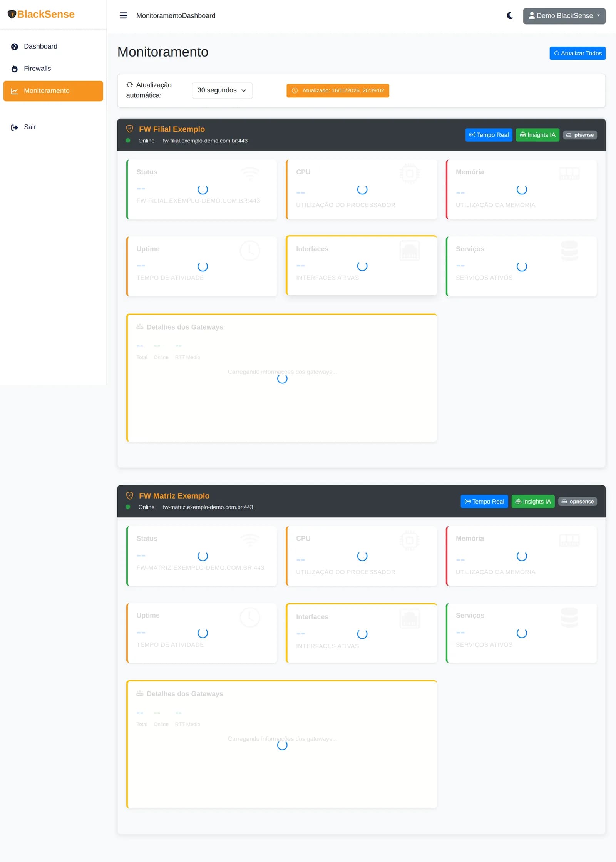Click the clock icon in Filial Uptime card
Viewport: 616px width, 862px height.
tap(250, 251)
